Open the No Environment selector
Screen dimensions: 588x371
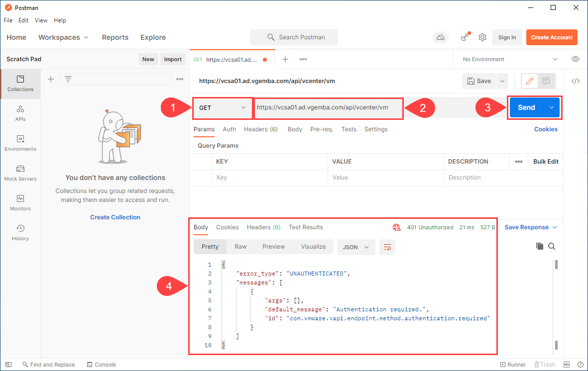coord(510,59)
